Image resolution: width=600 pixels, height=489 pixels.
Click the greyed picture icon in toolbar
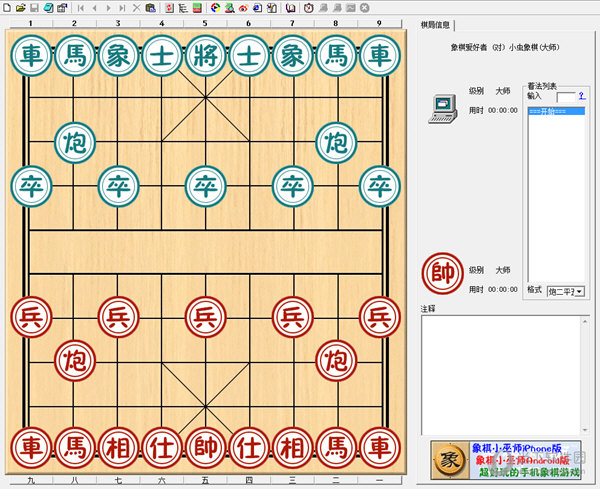pyautogui.click(x=351, y=8)
